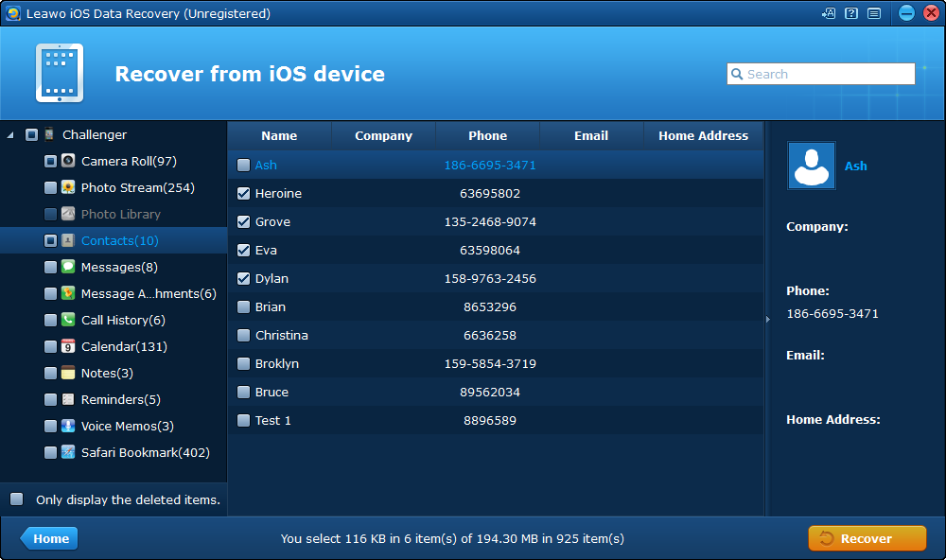The width and height of the screenshot is (946, 560).
Task: Open Reminders(5) category
Action: (x=121, y=399)
